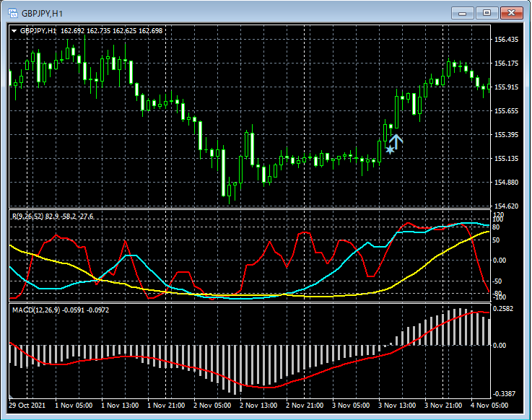Click the 2 Nov 13:00 time label
The width and height of the screenshot is (532, 420).
258,406
